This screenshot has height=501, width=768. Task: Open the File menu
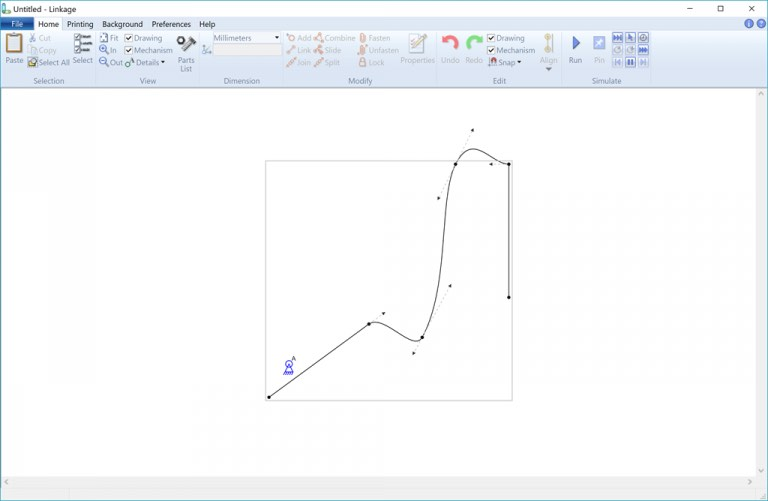(x=17, y=24)
